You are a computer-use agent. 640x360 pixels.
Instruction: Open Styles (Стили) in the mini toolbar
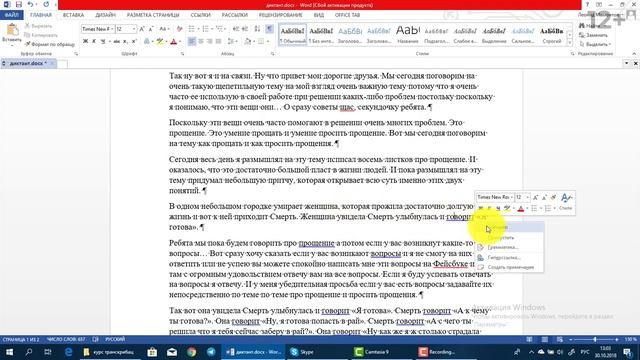pyautogui.click(x=565, y=202)
